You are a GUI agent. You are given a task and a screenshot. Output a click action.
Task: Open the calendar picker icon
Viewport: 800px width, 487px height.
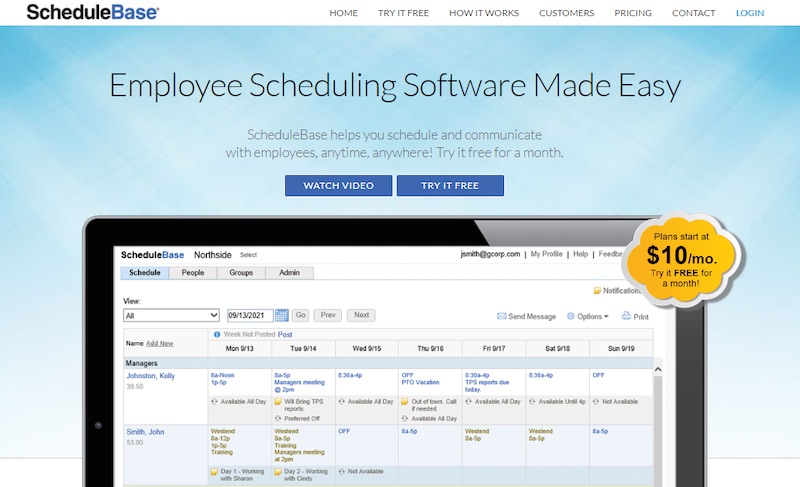pyautogui.click(x=282, y=316)
